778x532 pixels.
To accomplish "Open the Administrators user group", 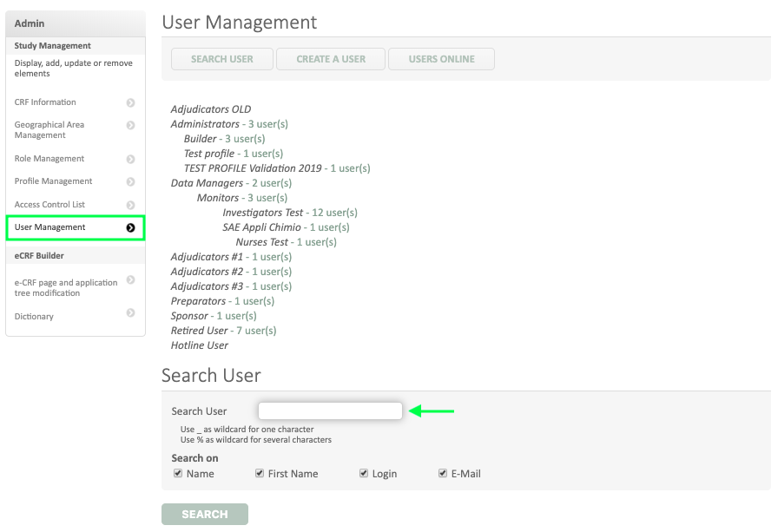I will point(208,124).
